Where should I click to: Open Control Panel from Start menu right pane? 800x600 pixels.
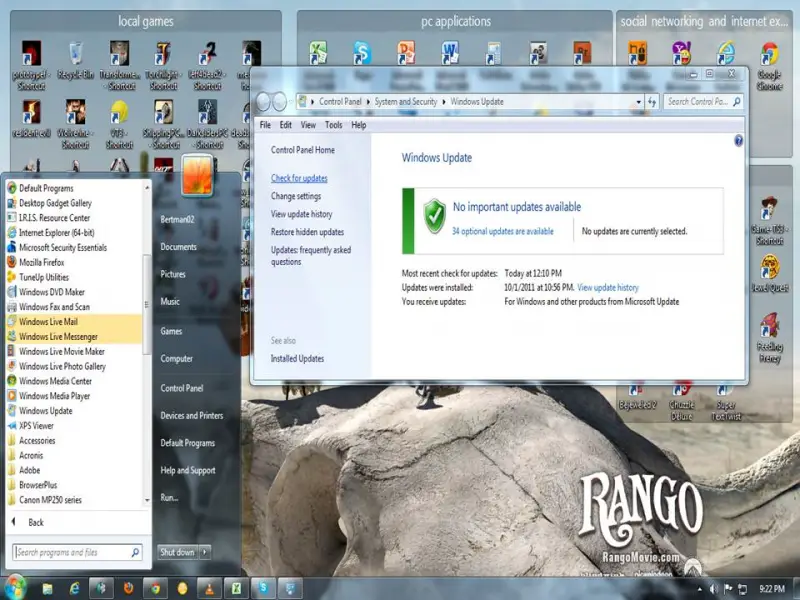click(182, 388)
